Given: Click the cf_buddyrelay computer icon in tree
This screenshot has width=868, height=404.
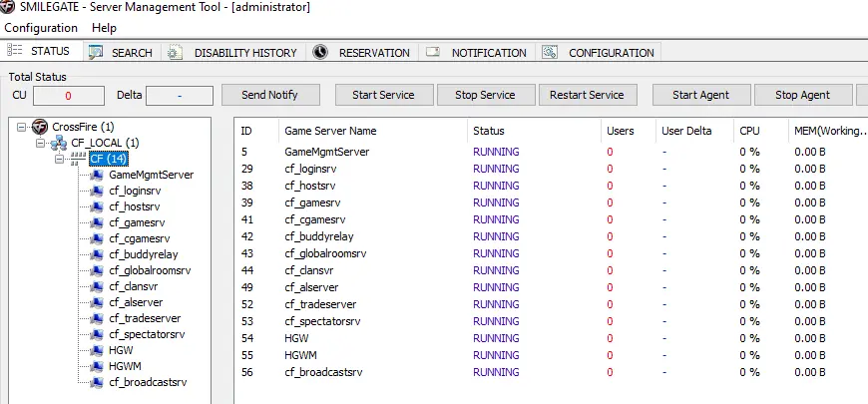Looking at the screenshot, I should [x=97, y=255].
